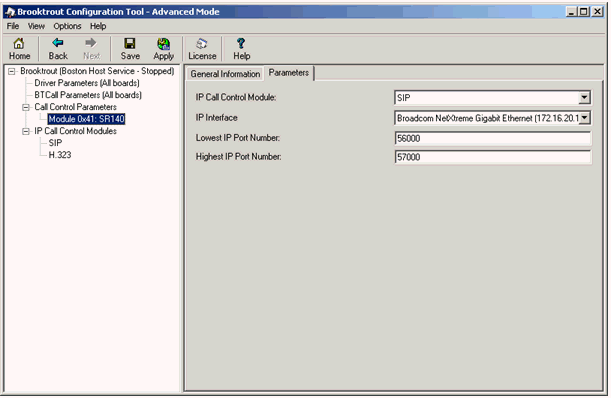Click the 'Lowest IP Port Number:' label
Screen dimensions: 611x398
click(x=238, y=138)
